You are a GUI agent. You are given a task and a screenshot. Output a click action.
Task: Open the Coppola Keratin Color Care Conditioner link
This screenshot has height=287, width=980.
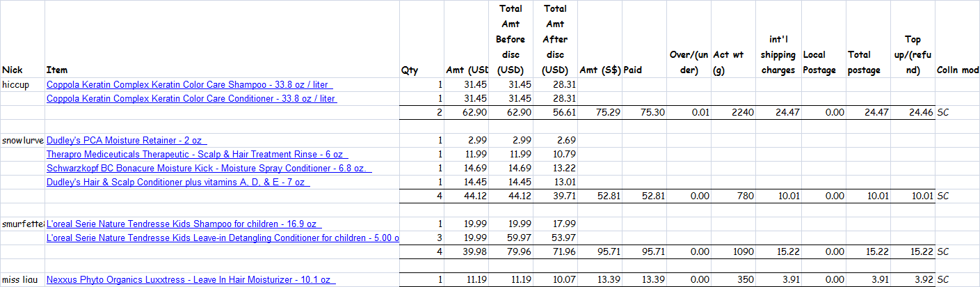pyautogui.click(x=191, y=98)
